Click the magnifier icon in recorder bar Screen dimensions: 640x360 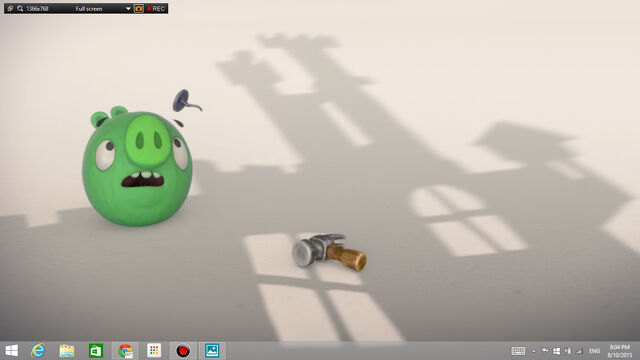point(20,9)
